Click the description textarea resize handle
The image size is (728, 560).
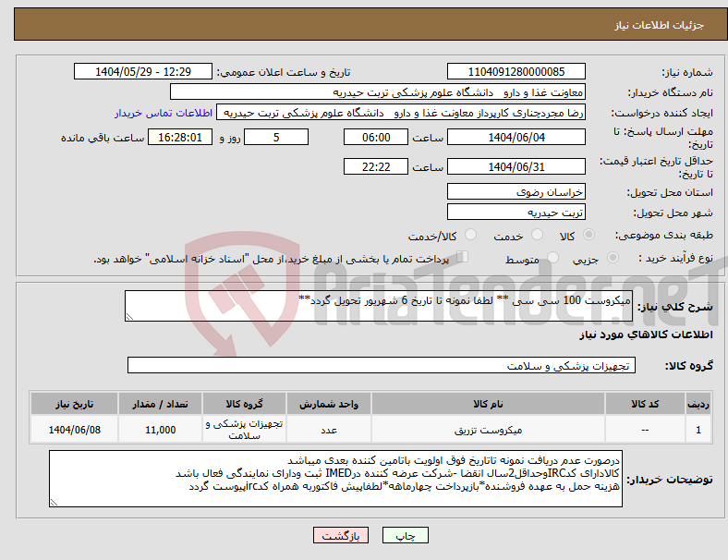coord(129,317)
